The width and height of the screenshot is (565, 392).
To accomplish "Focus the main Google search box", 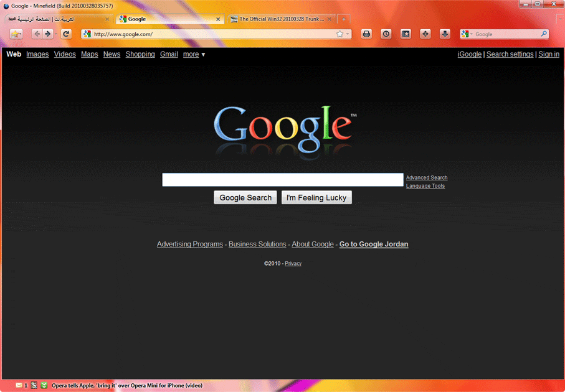I will point(283,180).
